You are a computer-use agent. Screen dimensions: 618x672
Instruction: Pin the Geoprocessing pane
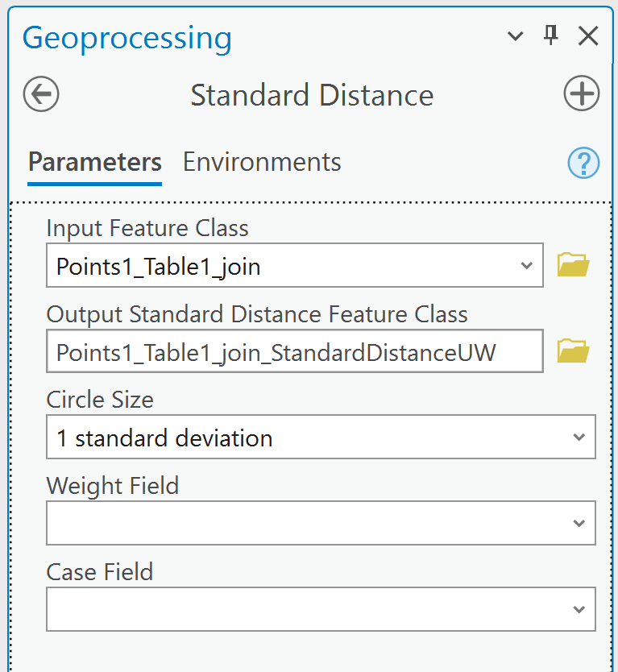pyautogui.click(x=550, y=35)
